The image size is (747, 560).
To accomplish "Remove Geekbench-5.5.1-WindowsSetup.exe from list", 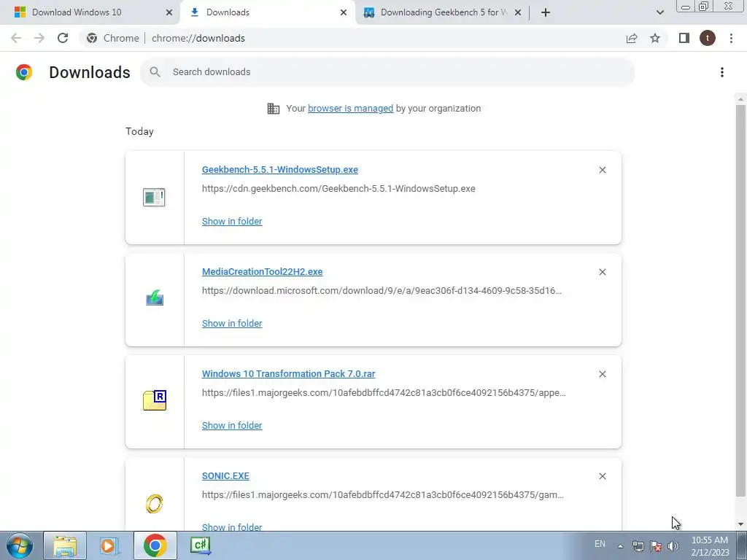I will click(x=602, y=170).
